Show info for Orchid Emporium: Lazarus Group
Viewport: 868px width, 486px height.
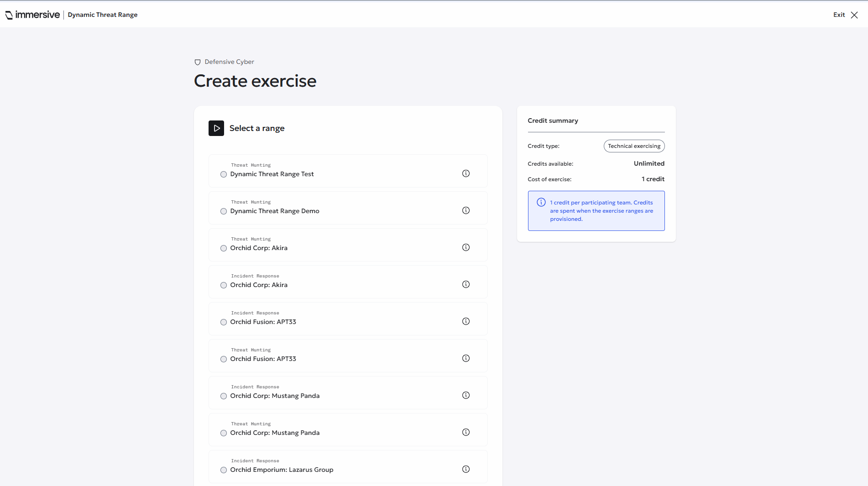[466, 469]
